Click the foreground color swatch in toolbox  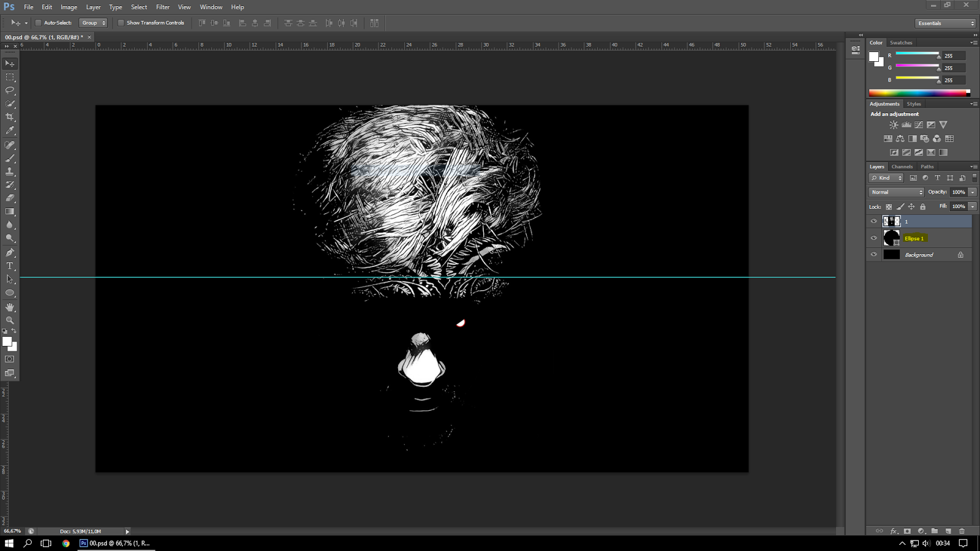[x=7, y=342]
